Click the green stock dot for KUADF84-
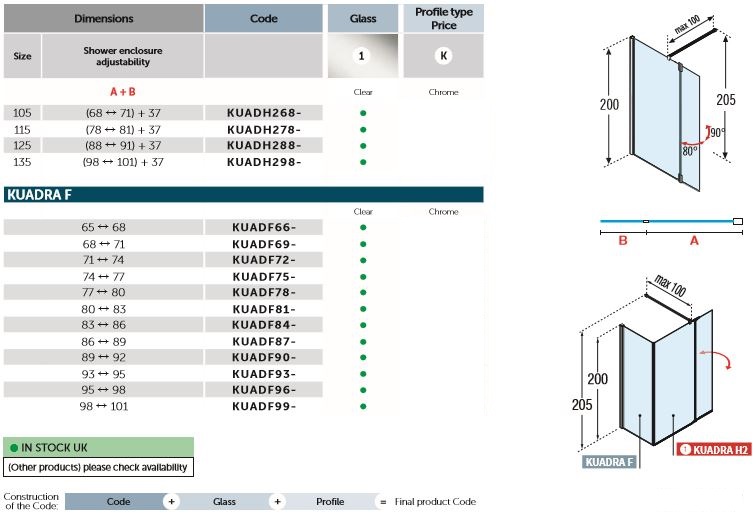Image resolution: width=756 pixels, height=521 pixels. (x=363, y=325)
